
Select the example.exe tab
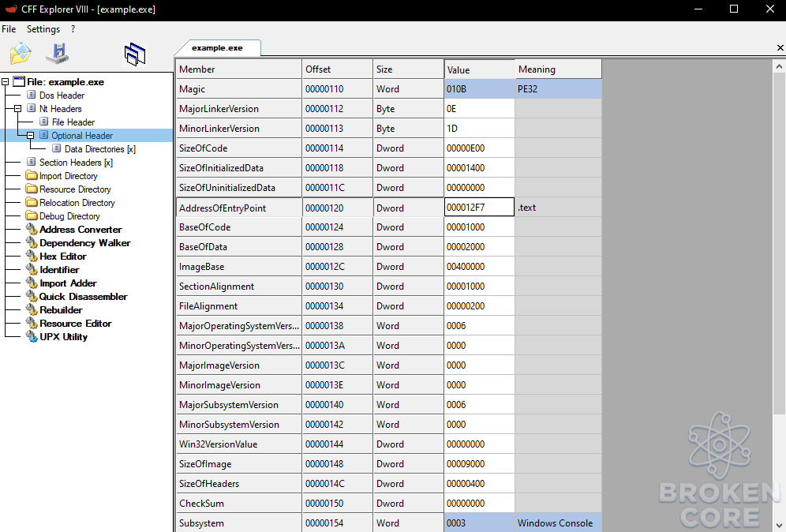pyautogui.click(x=217, y=47)
